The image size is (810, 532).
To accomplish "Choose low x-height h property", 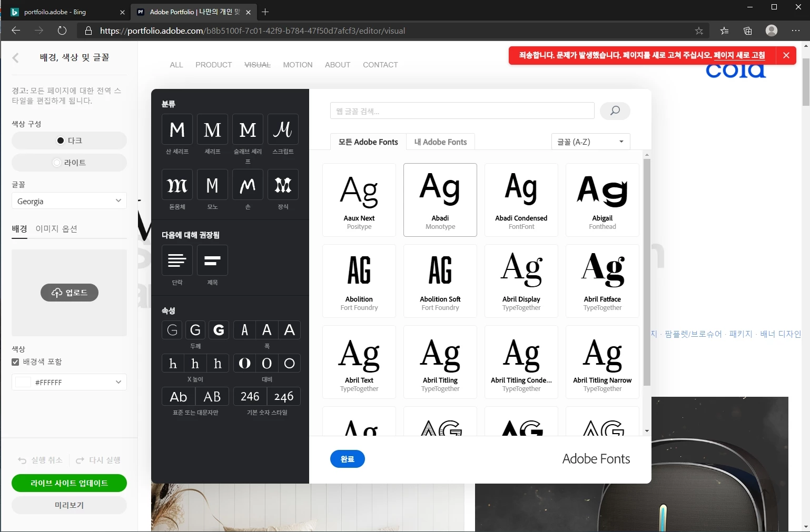I will point(172,363).
